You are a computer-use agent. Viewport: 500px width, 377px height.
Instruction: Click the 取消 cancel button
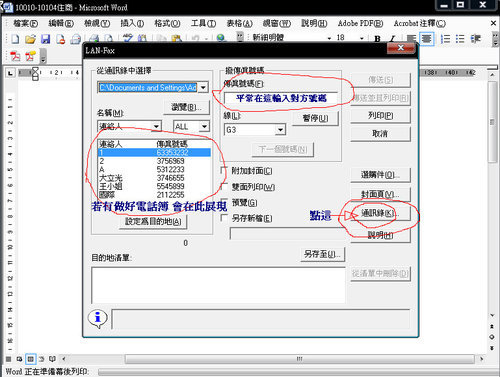click(x=380, y=134)
